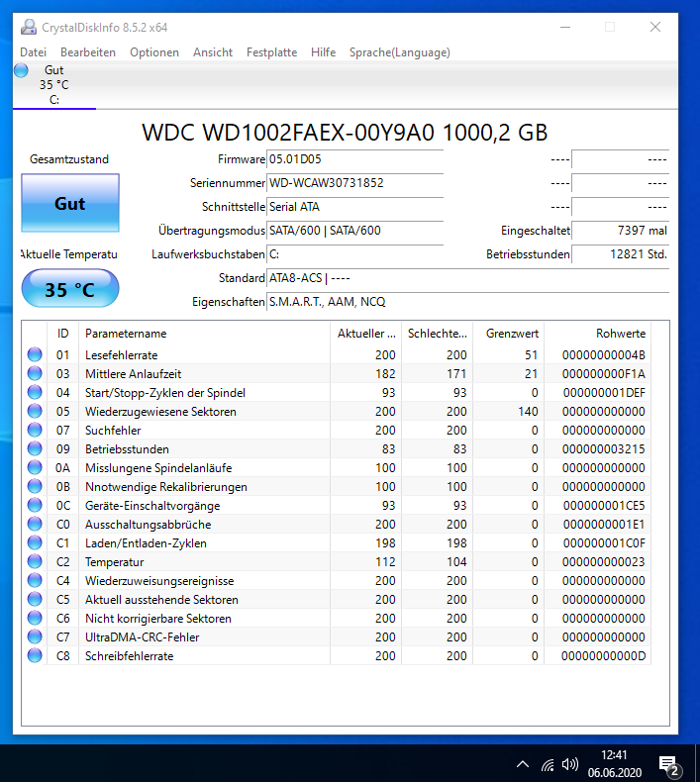Click the Eingeschaltet value 7397 mal
Screen dimensions: 700x782
(620, 231)
